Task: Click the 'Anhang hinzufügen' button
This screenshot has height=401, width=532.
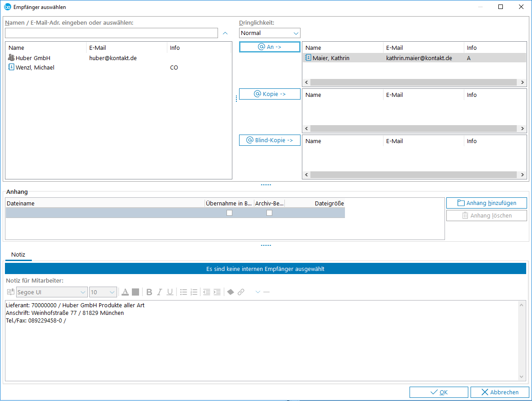Action: tap(486, 203)
